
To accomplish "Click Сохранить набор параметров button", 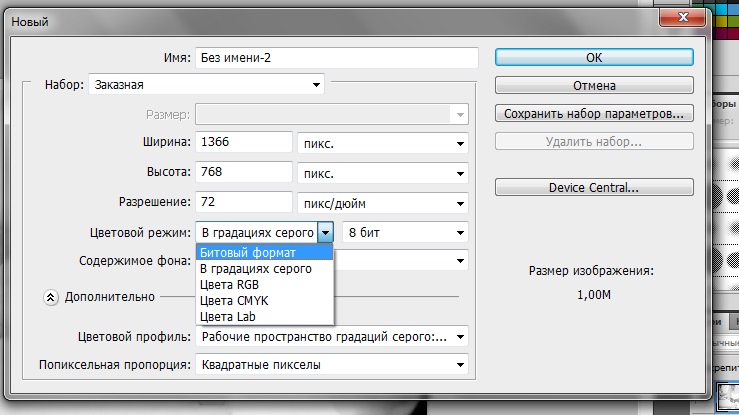I will click(x=594, y=113).
